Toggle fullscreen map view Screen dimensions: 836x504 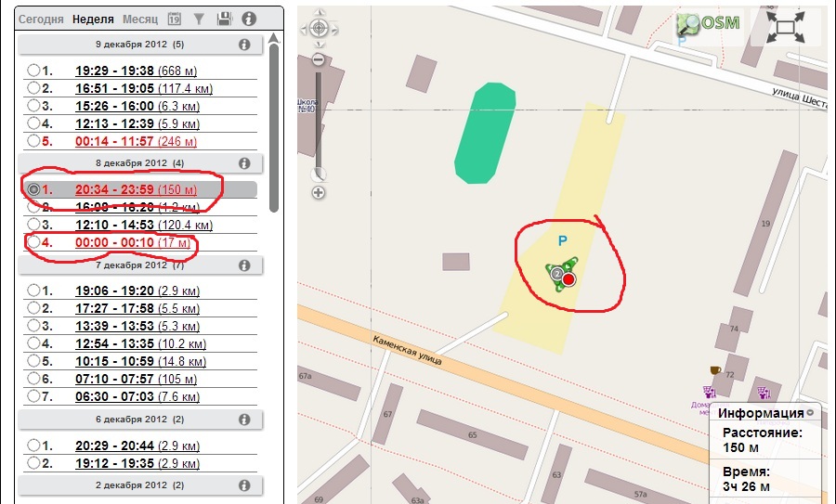785,27
